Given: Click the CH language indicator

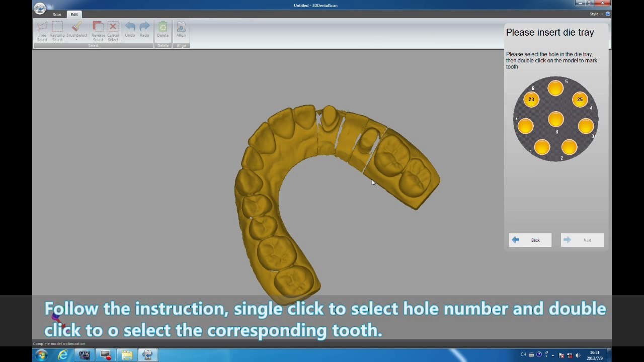Looking at the screenshot, I should 523,355.
